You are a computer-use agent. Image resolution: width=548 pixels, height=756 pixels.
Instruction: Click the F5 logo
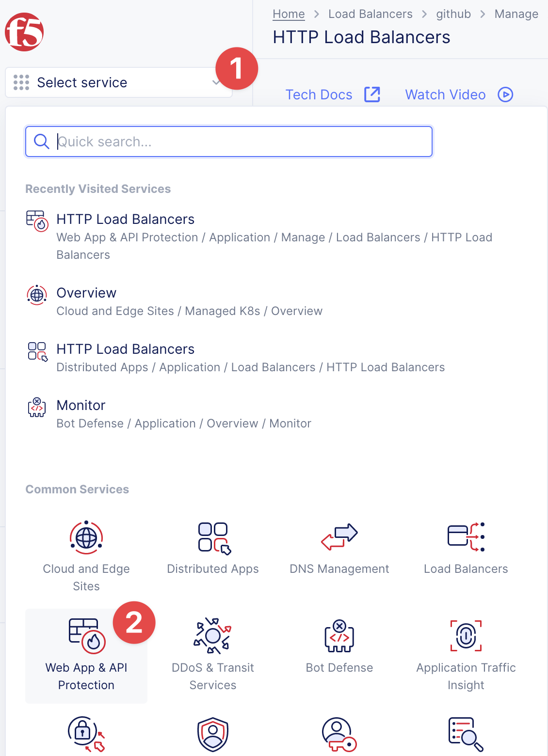click(x=24, y=32)
